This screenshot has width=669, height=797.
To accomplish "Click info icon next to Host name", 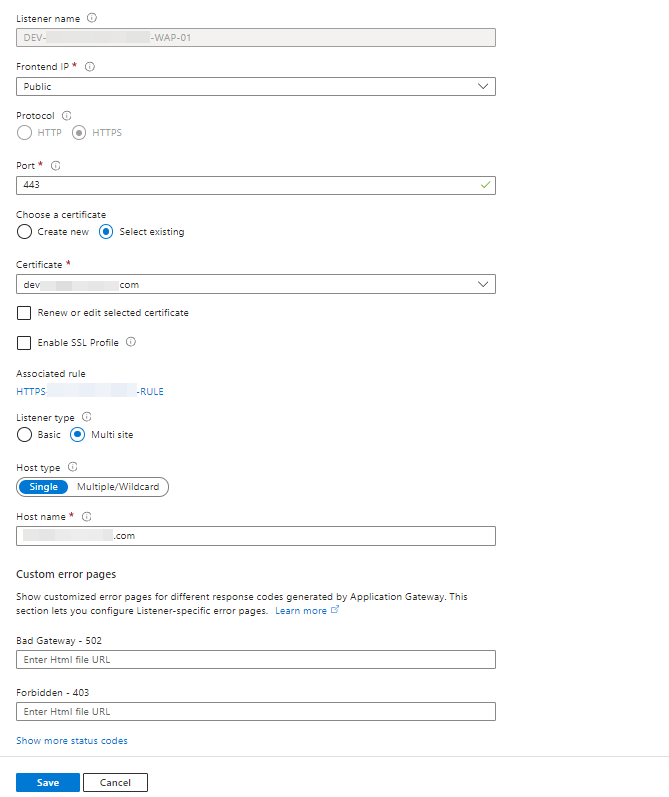I will (87, 517).
